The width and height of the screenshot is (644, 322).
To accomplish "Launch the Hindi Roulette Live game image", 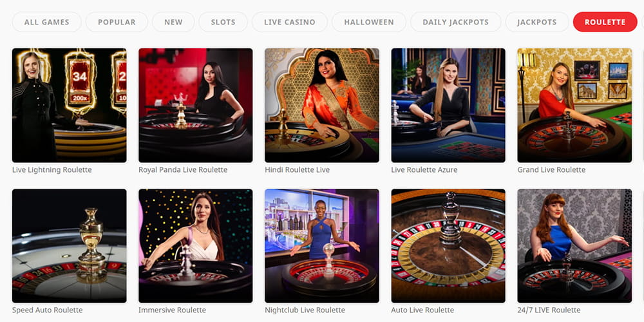I will [322, 105].
